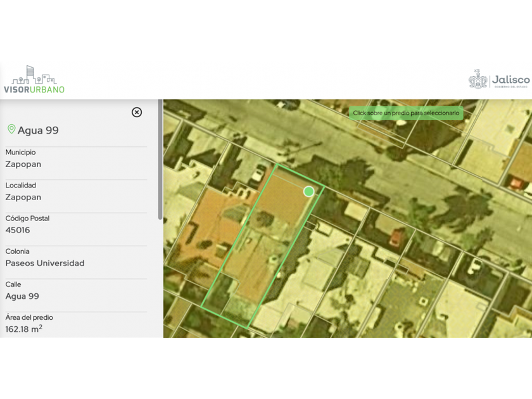Click the Código Postal label
Screen dimensions: 532x399
click(27, 218)
